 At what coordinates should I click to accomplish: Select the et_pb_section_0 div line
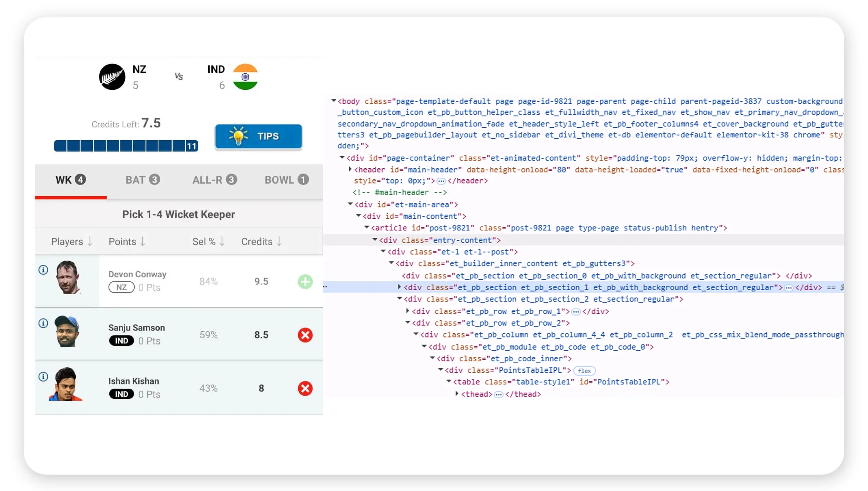(607, 276)
